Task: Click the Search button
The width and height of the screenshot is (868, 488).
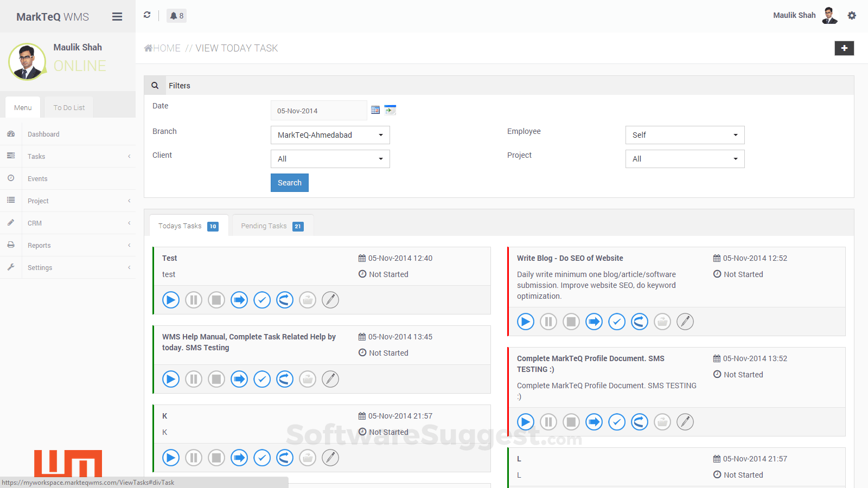Action: pyautogui.click(x=290, y=183)
